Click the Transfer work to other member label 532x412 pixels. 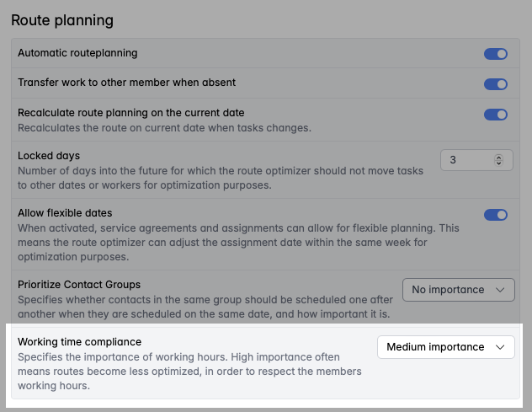tap(126, 83)
